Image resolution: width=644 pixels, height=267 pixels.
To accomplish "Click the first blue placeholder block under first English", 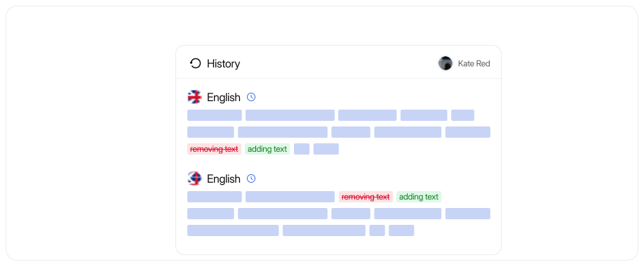I will point(215,115).
